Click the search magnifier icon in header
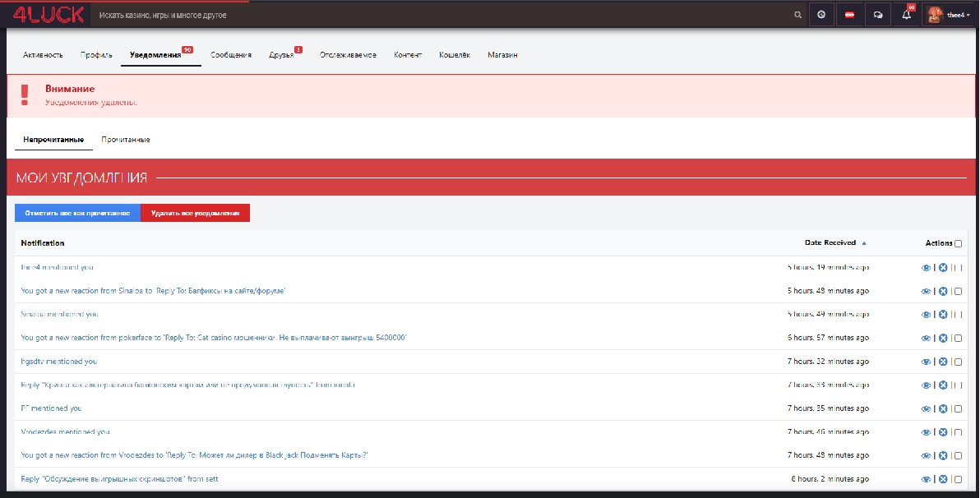The image size is (980, 498). (797, 15)
